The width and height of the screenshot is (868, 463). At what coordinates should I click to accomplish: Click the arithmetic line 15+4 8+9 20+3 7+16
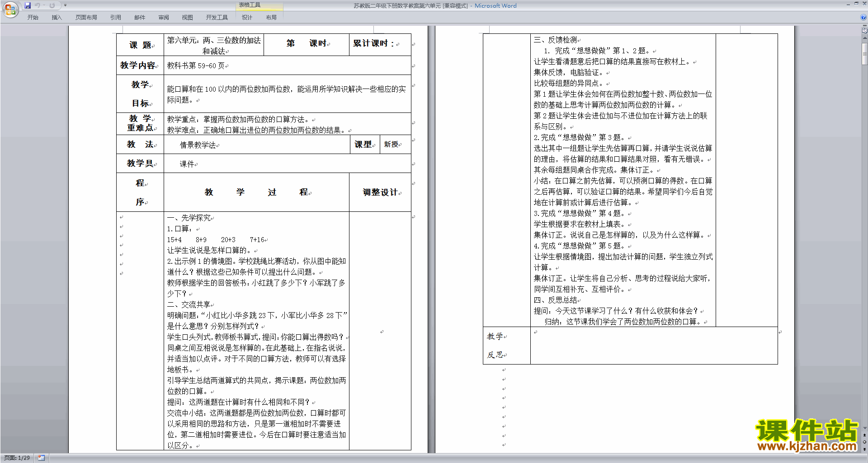[216, 239]
